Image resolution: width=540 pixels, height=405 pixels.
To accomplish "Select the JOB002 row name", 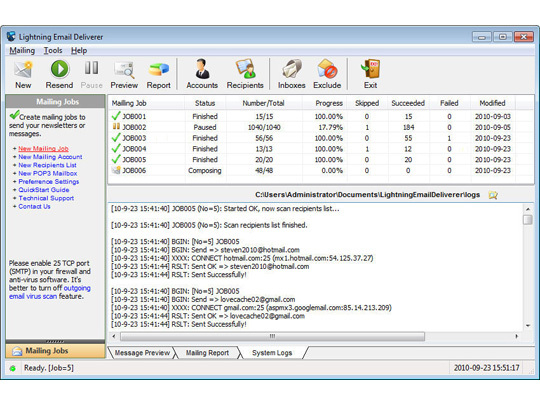I will pyautogui.click(x=134, y=127).
